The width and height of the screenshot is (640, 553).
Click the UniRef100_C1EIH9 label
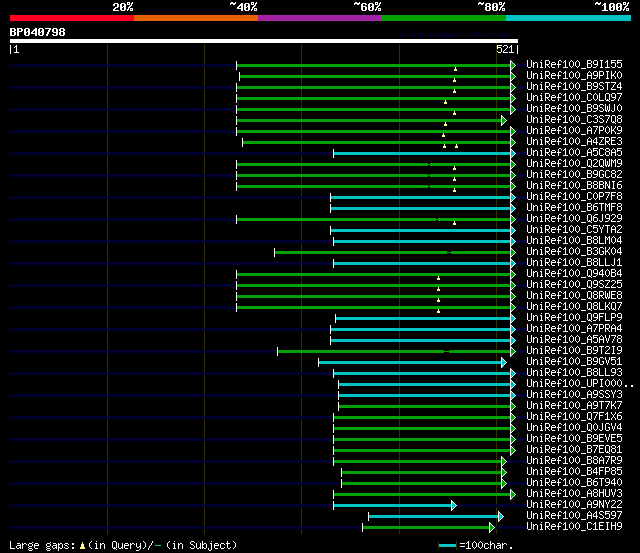click(574, 527)
